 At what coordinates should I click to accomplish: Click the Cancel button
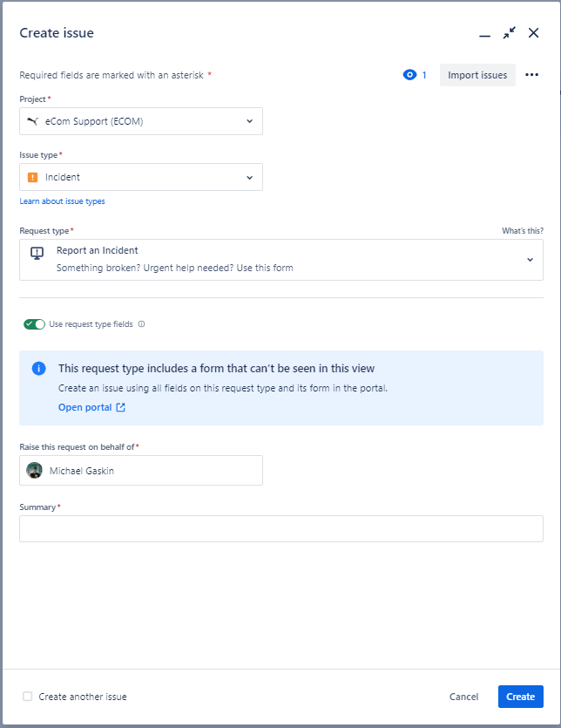(463, 697)
